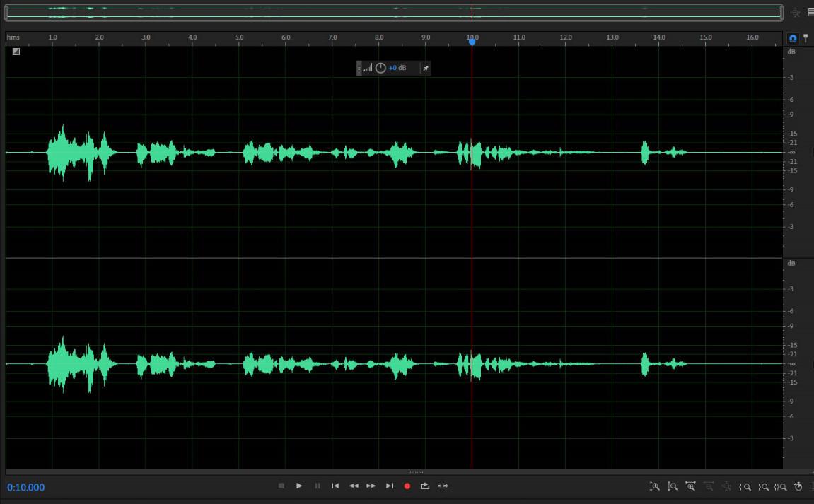Click the blue playhead marker on ruler
The width and height of the screenshot is (814, 504).
coord(472,42)
